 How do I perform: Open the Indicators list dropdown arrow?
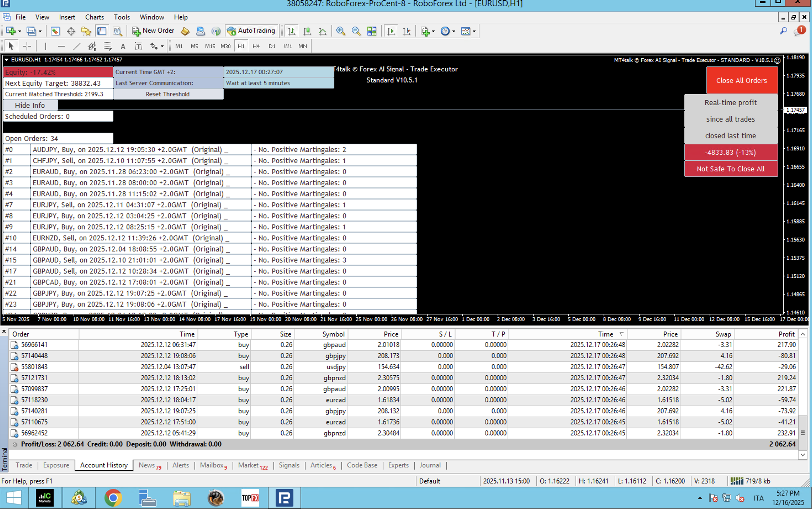[x=433, y=31]
